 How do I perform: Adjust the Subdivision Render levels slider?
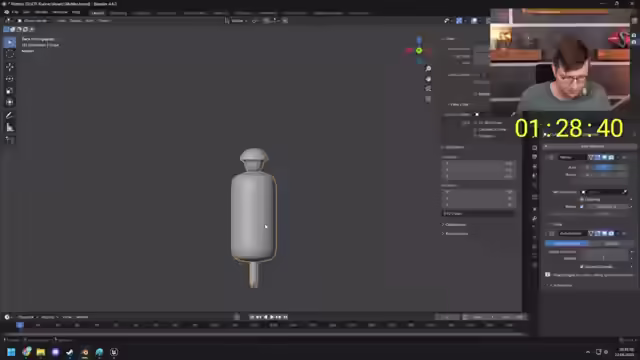tap(604, 258)
